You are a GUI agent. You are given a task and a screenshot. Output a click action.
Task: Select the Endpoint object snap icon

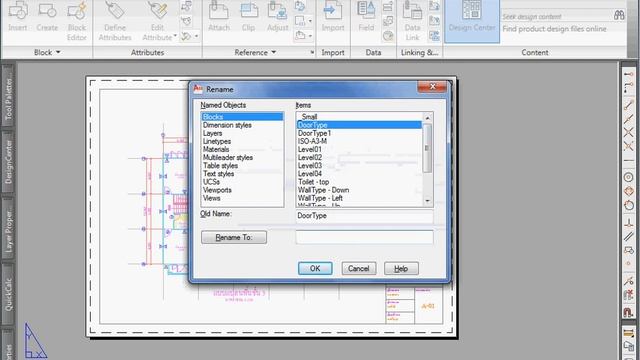629,105
